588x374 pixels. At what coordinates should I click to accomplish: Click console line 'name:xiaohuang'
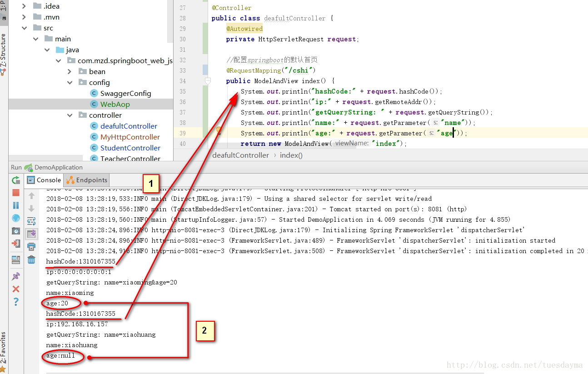72,345
